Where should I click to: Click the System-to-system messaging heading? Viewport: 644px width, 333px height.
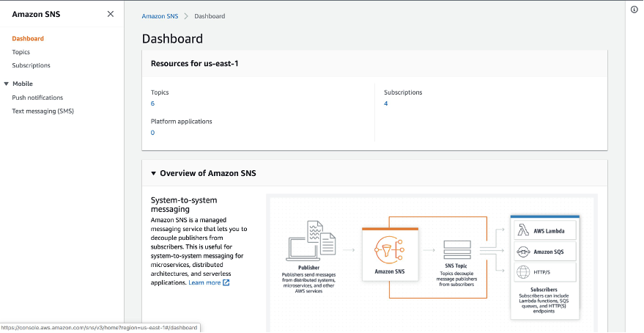[184, 205]
